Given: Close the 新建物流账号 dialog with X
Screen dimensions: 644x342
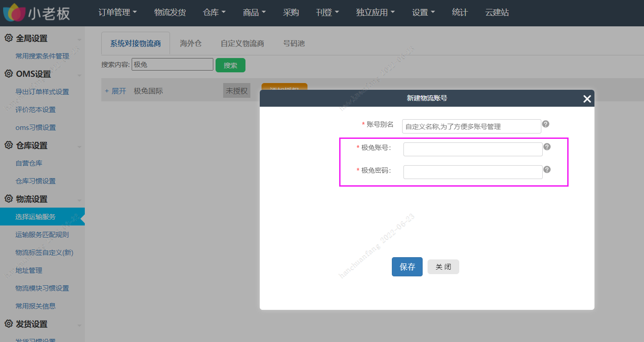Looking at the screenshot, I should (587, 99).
